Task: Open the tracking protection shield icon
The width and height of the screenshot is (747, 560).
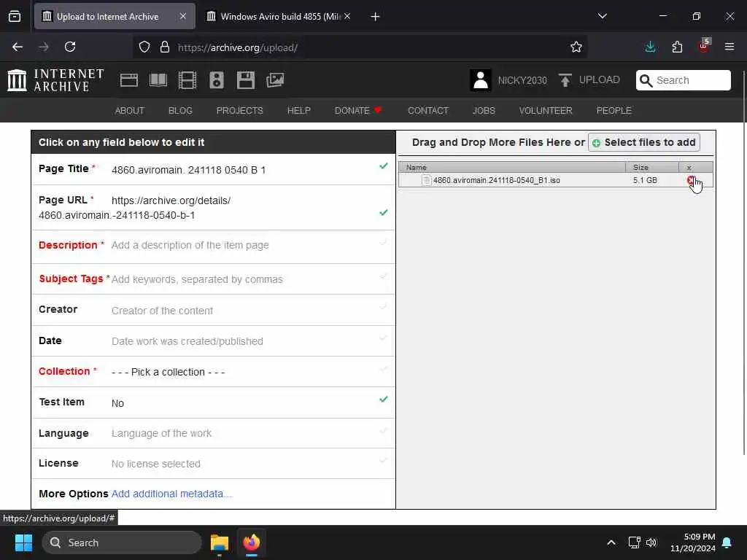Action: (144, 47)
